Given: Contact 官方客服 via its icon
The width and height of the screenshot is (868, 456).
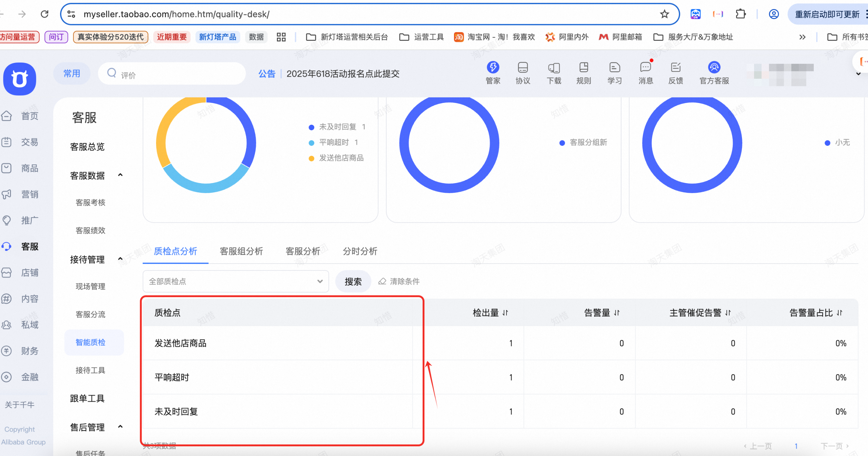Looking at the screenshot, I should click(x=714, y=67).
